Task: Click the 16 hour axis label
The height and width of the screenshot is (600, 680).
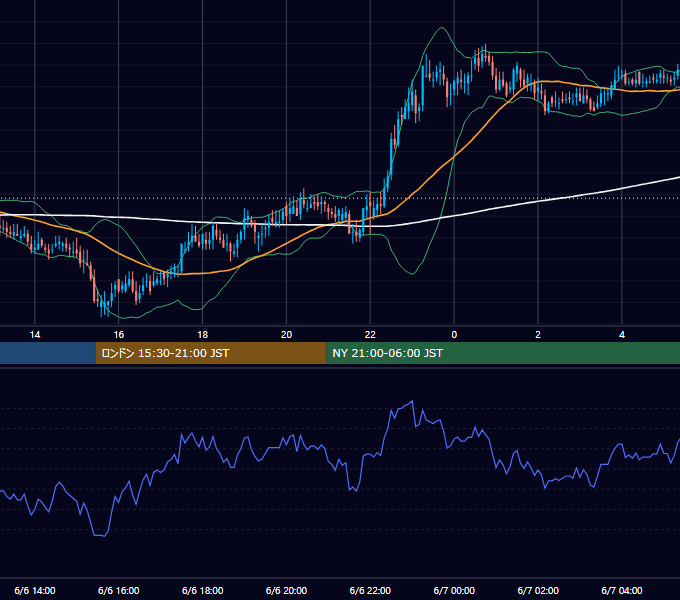Action: tap(119, 335)
